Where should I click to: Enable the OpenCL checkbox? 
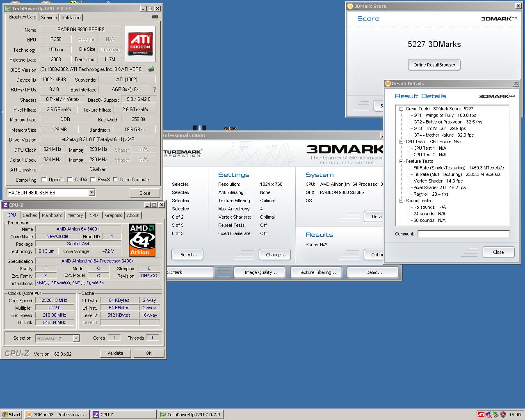(44, 180)
